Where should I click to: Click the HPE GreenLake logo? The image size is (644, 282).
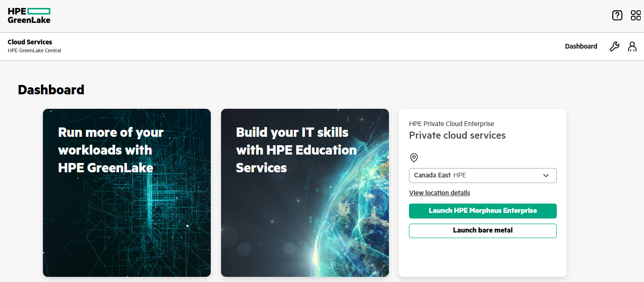tap(29, 15)
